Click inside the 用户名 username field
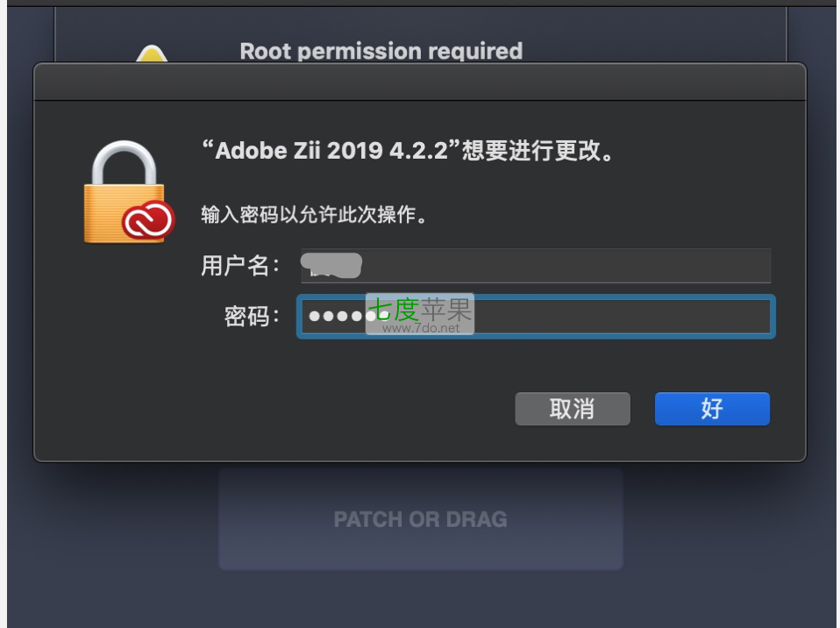 [x=535, y=265]
